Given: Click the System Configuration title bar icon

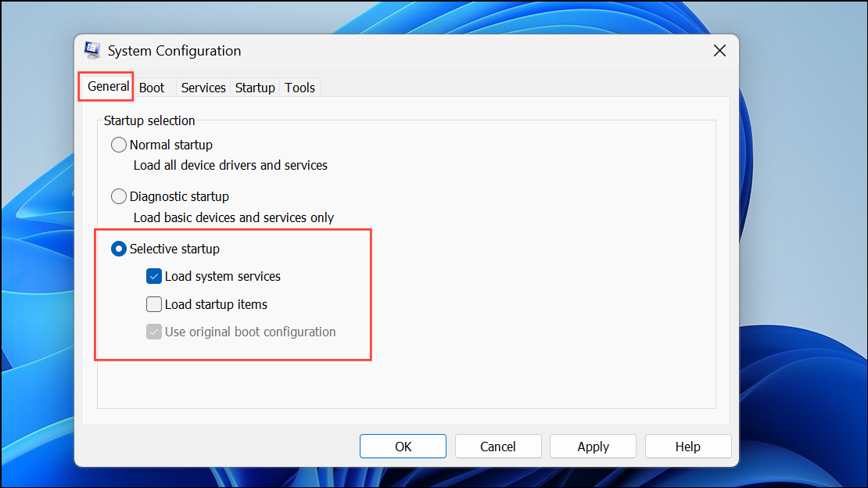Looking at the screenshot, I should pyautogui.click(x=92, y=50).
